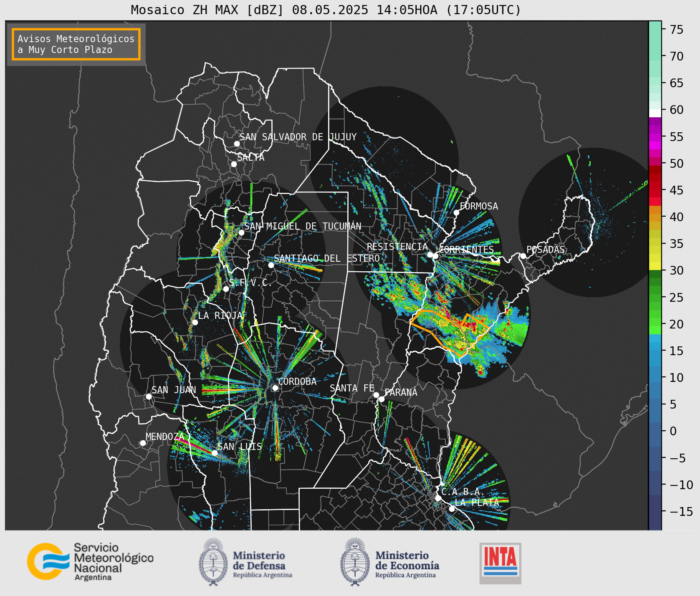
Task: Click the Ministerio de Economía emblem
Action: click(x=356, y=562)
